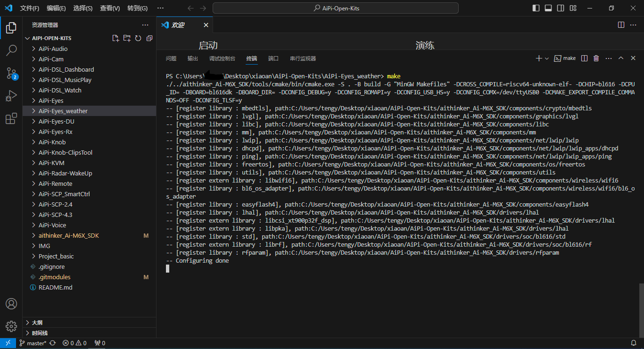The height and width of the screenshot is (349, 644).
Task: Open Source Control view with 2 badge
Action: click(11, 73)
